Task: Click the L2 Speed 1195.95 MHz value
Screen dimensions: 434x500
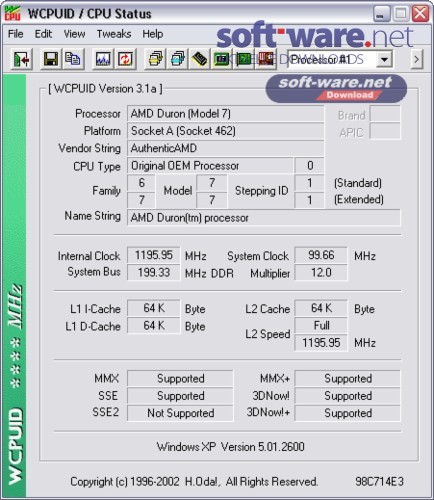Action: pyautogui.click(x=321, y=343)
